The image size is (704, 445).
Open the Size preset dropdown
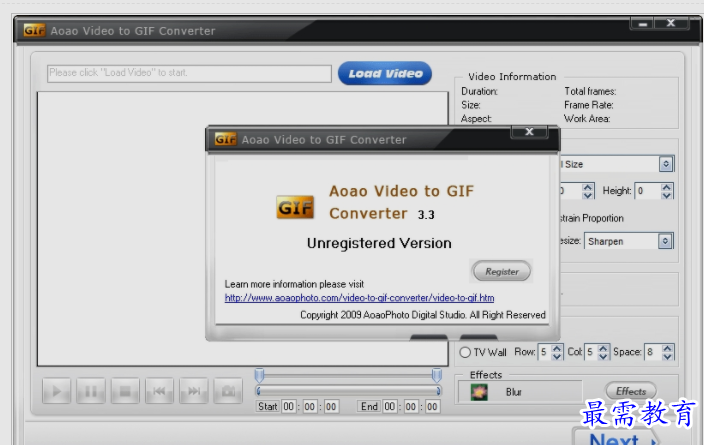tap(666, 164)
